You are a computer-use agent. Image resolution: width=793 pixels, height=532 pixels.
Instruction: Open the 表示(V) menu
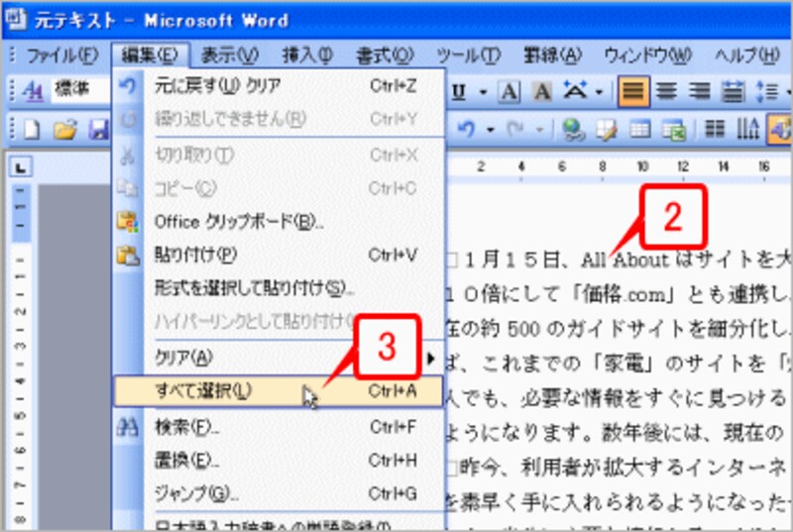230,54
